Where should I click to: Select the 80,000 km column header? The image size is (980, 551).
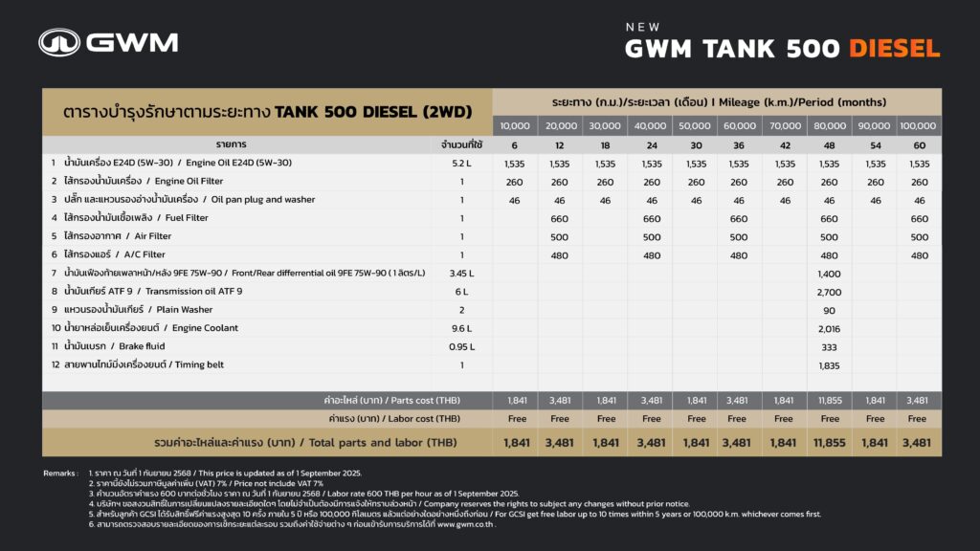pyautogui.click(x=830, y=125)
